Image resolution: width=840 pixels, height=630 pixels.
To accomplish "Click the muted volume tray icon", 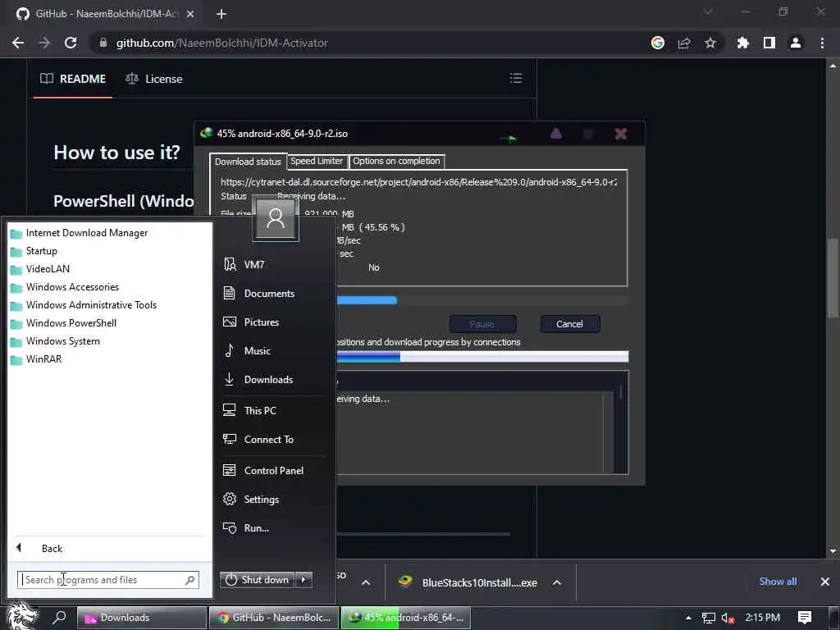I will (x=728, y=618).
